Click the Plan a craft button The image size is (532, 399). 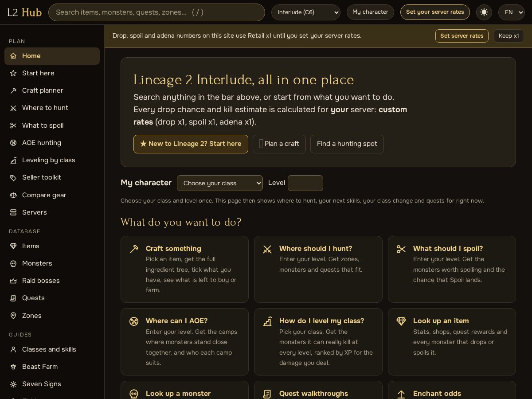(279, 144)
